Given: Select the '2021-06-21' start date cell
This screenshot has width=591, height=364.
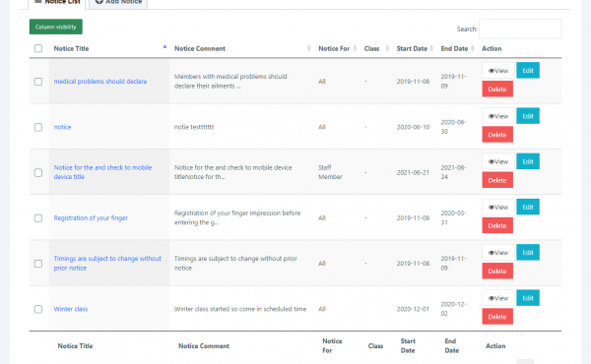Looking at the screenshot, I should pos(413,172).
